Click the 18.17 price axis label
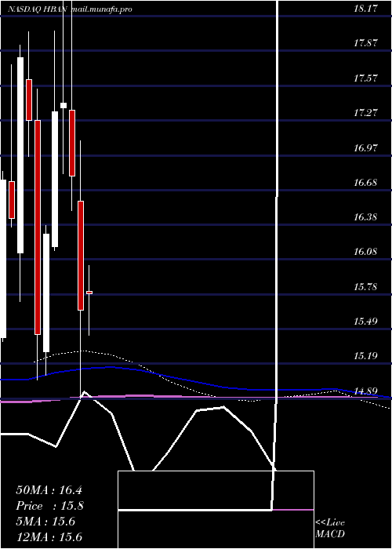The height and width of the screenshot is (549, 392). coord(366,9)
